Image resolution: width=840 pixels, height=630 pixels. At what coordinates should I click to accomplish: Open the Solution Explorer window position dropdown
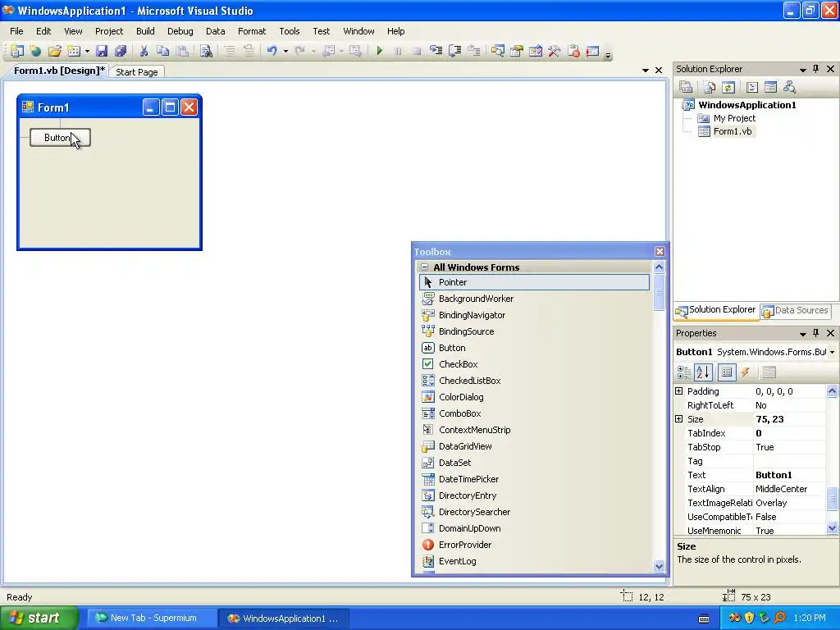pyautogui.click(x=802, y=70)
